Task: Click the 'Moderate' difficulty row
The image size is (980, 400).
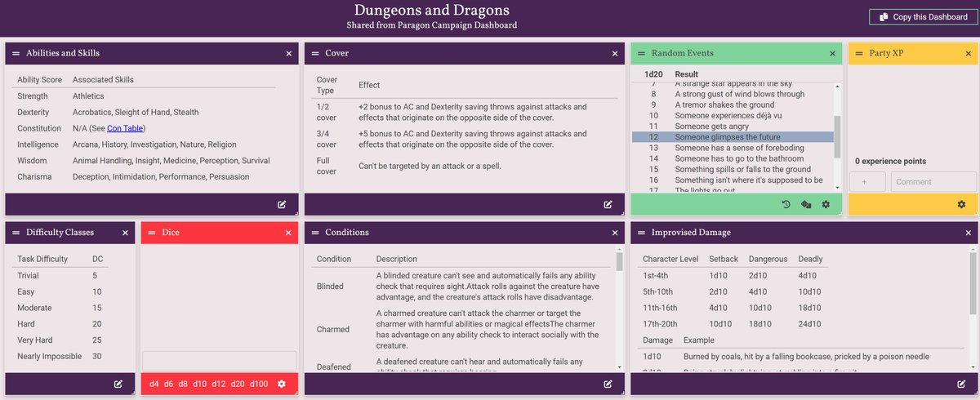Action: [x=63, y=308]
